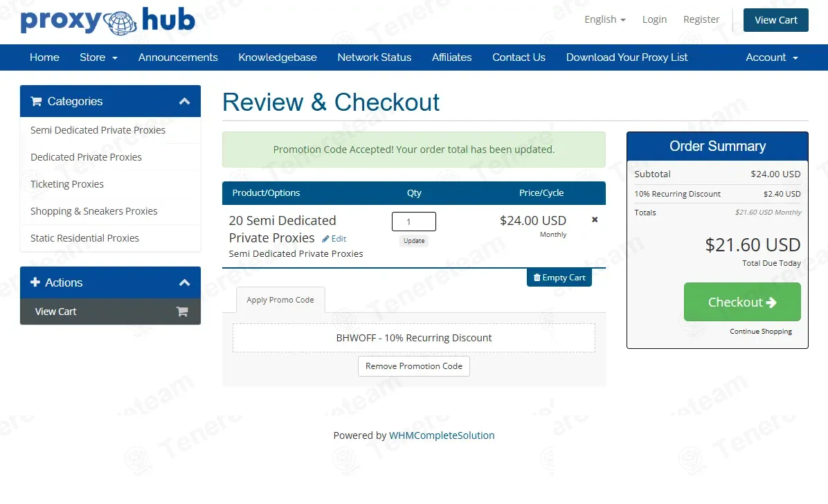This screenshot has height=504, width=828.
Task: Click the Login link
Action: [654, 19]
